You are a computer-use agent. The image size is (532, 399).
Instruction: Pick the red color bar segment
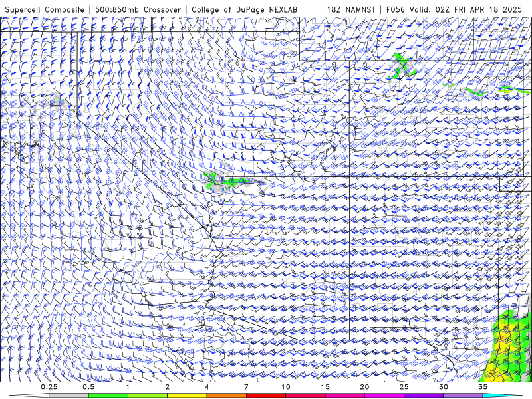coord(266,396)
